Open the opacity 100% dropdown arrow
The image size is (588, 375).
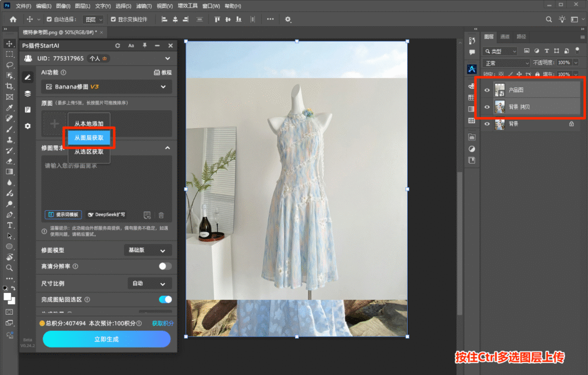pyautogui.click(x=576, y=63)
